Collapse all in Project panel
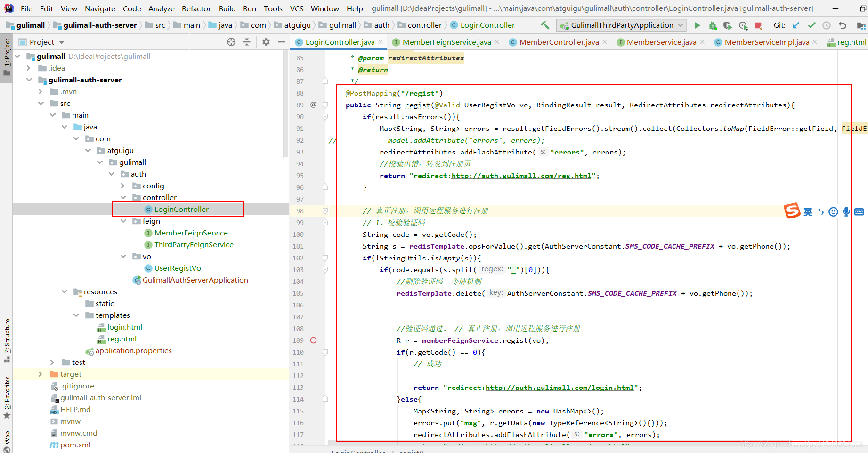This screenshot has width=868, height=453. [x=247, y=42]
